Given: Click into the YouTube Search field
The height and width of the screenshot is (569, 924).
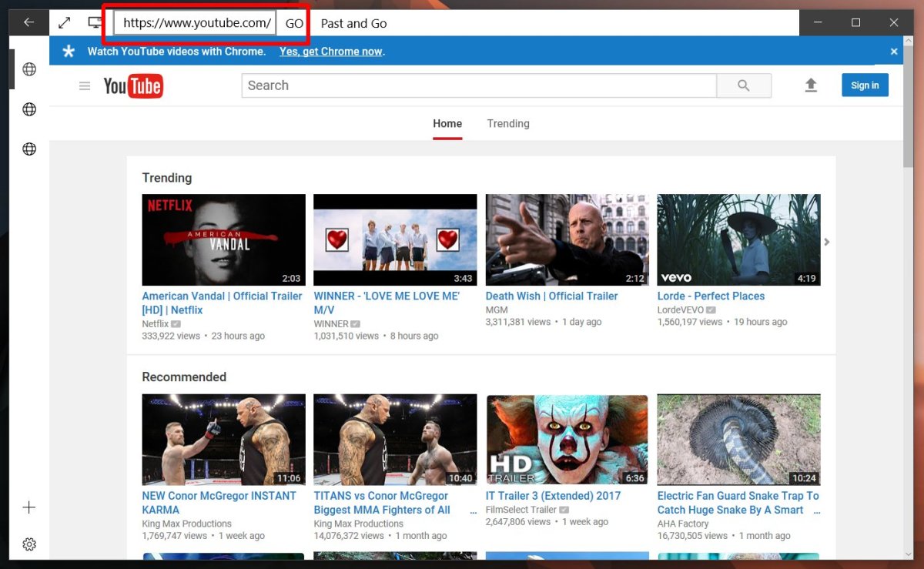Looking at the screenshot, I should click(x=478, y=85).
